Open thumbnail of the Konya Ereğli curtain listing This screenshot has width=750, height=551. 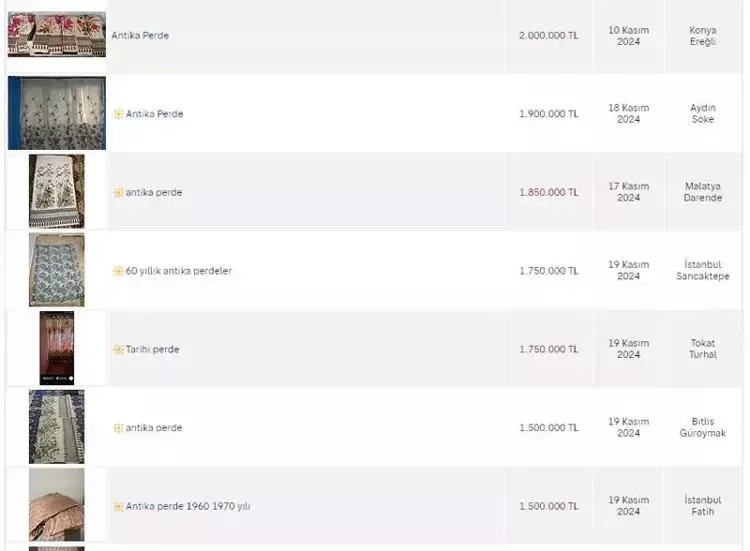56,35
